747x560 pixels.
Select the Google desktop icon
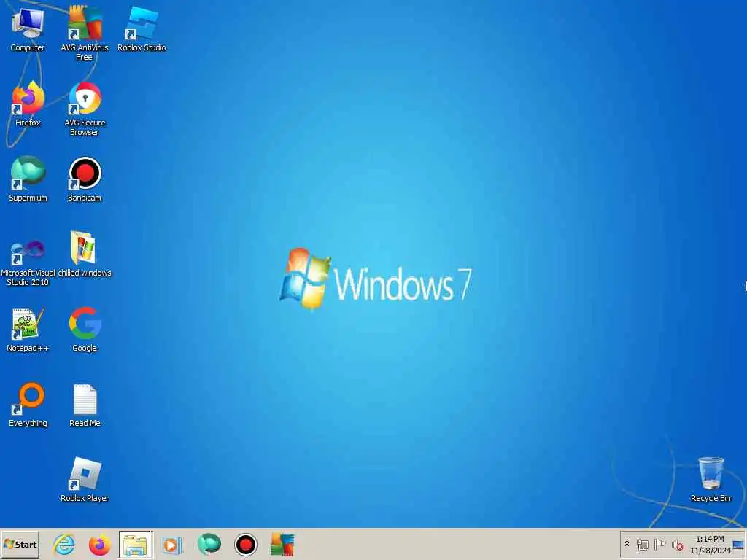(x=85, y=330)
